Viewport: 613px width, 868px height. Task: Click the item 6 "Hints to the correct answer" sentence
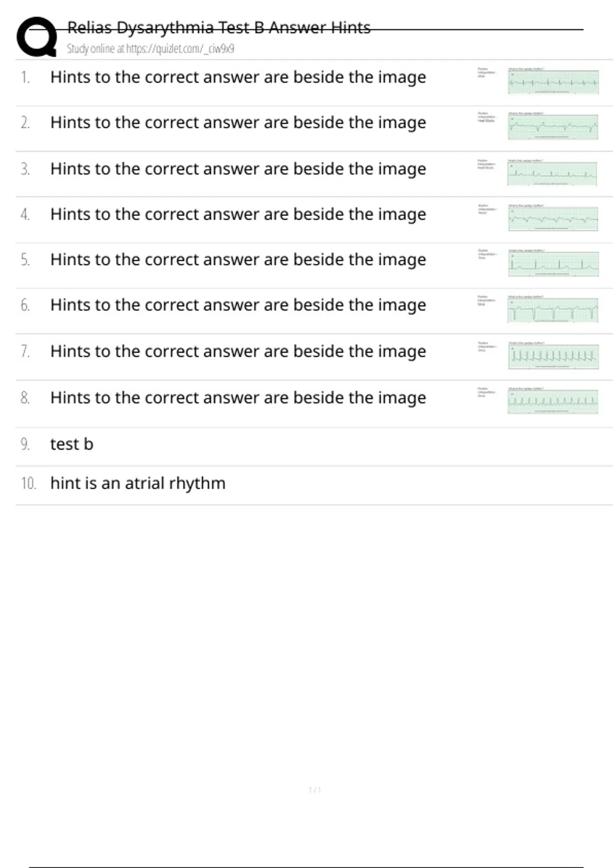238,305
